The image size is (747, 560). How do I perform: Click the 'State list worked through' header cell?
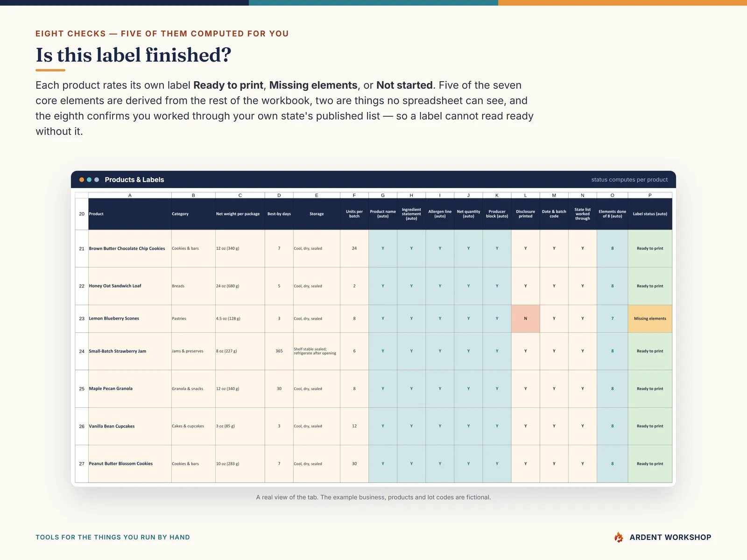582,214
